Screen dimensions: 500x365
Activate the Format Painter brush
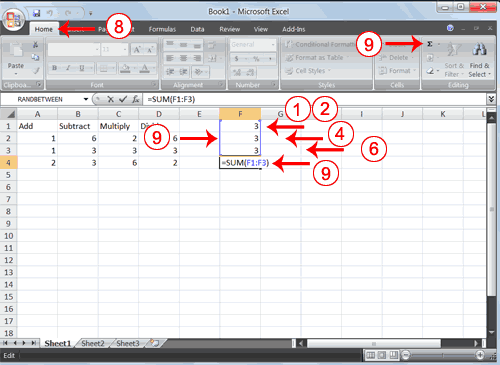pyautogui.click(x=36, y=70)
